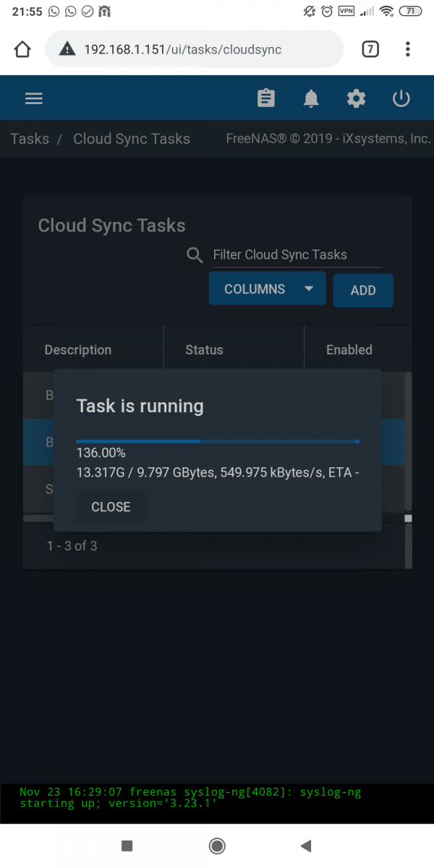Open the alerts bell icon
The height and width of the screenshot is (868, 434).
coord(311,98)
